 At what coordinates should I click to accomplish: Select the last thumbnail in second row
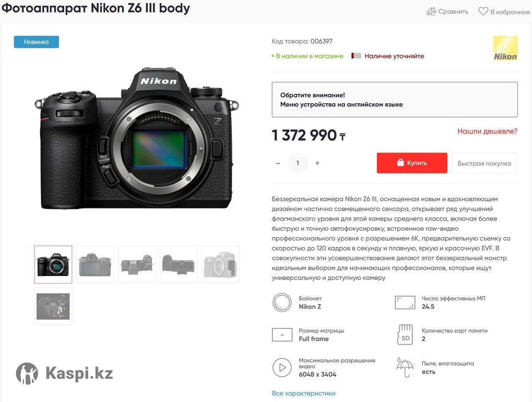pos(53,306)
